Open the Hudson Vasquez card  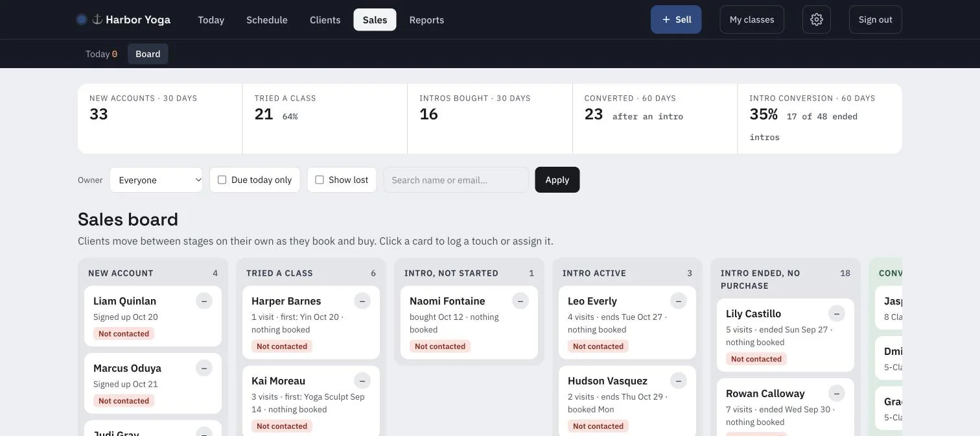627,401
